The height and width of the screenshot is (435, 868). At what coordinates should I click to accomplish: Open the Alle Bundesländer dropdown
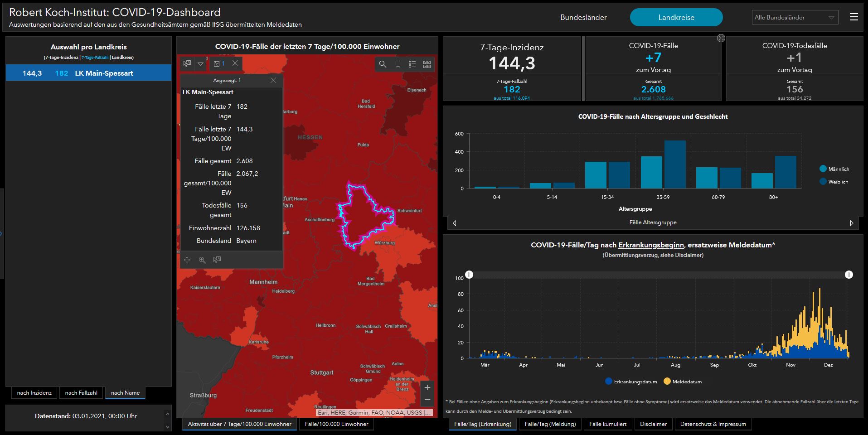click(795, 17)
